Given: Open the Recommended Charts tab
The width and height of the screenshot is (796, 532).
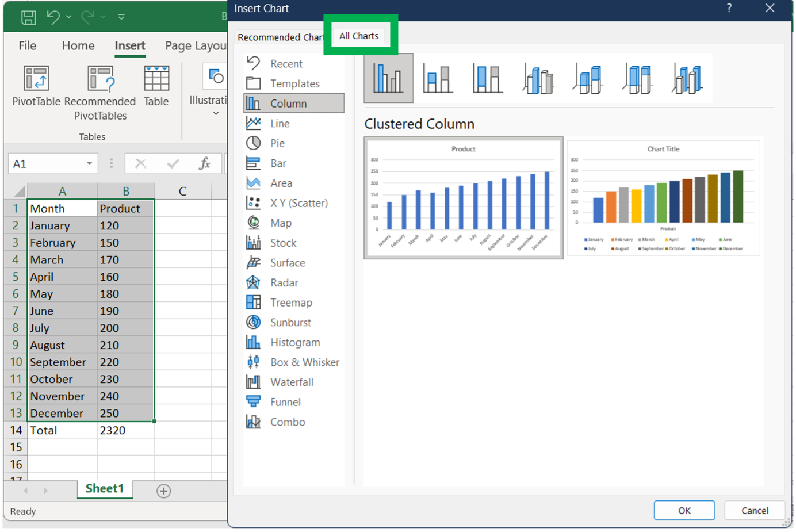Looking at the screenshot, I should pos(280,36).
